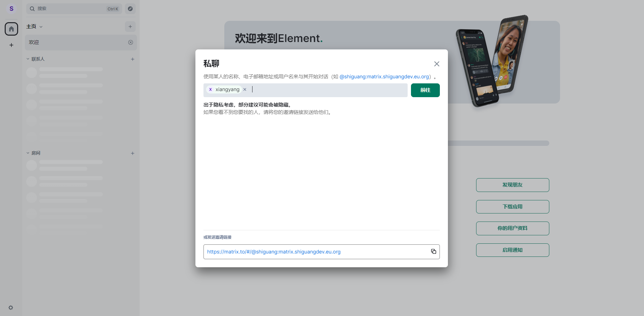644x316 pixels.
Task: Open the explore rooms compass icon
Action: point(130,9)
